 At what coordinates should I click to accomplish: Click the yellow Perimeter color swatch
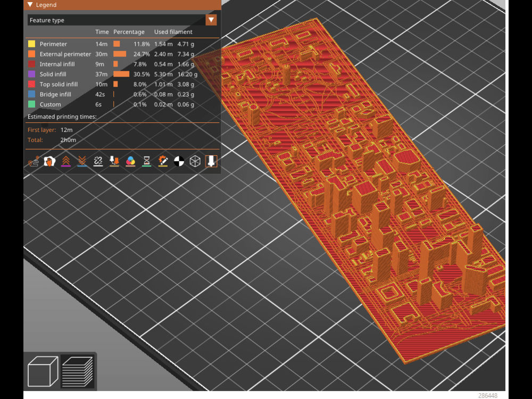pyautogui.click(x=31, y=44)
